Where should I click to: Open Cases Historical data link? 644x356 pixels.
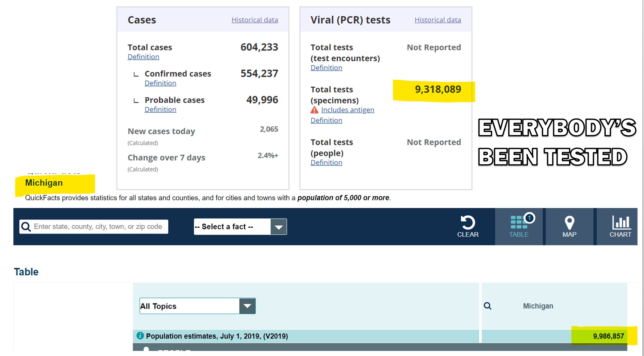point(255,20)
